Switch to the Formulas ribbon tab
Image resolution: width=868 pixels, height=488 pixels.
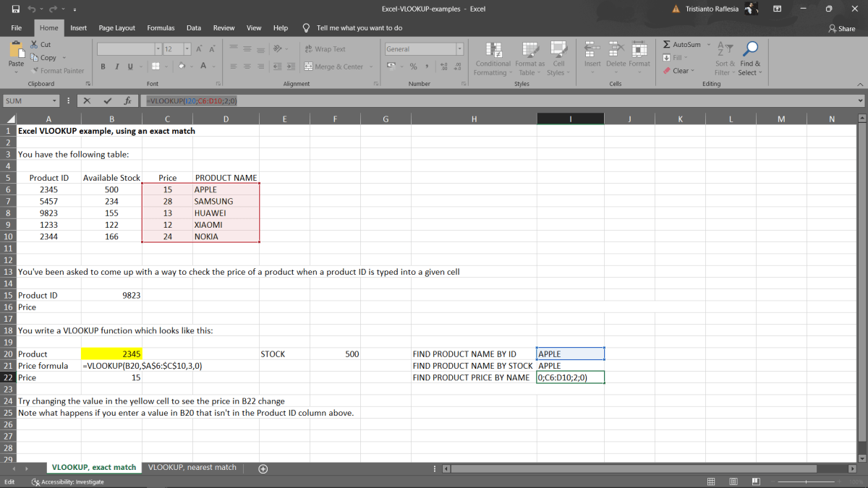coord(161,27)
